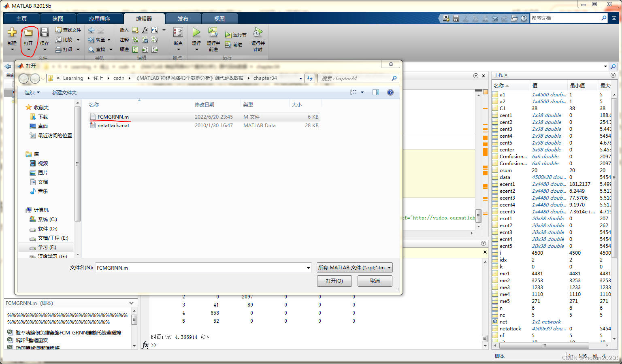Click the 断点 (Breakpoints) icon
Viewport: 622px width, 364px height.
click(x=178, y=32)
